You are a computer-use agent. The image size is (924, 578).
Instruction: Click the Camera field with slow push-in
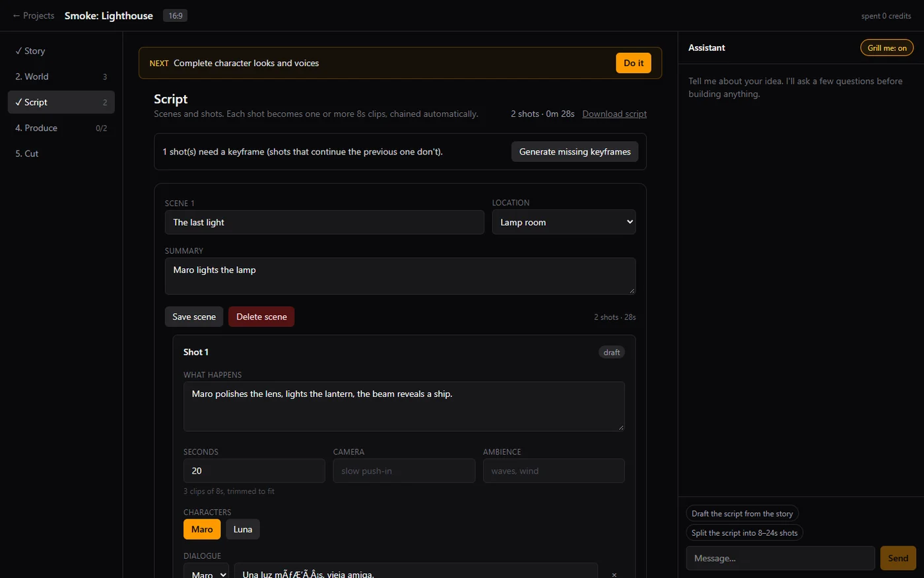pyautogui.click(x=404, y=471)
